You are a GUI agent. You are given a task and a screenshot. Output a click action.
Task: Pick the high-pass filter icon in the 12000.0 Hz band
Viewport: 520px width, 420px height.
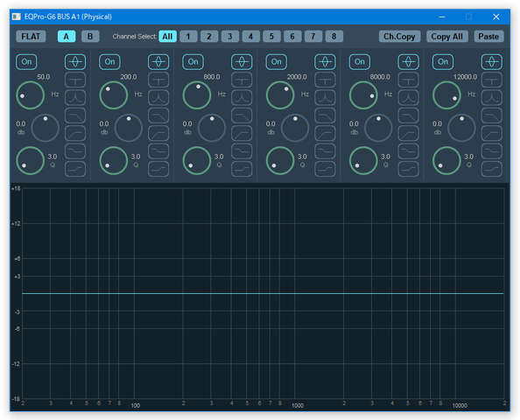coord(491,134)
